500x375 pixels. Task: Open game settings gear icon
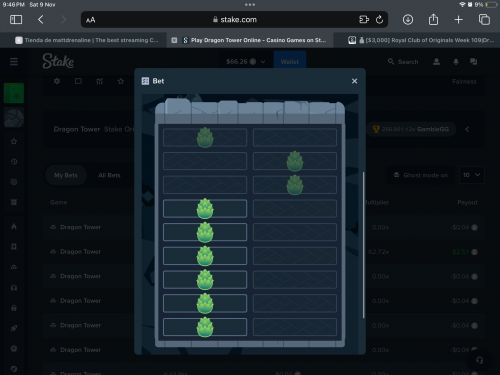(57, 81)
